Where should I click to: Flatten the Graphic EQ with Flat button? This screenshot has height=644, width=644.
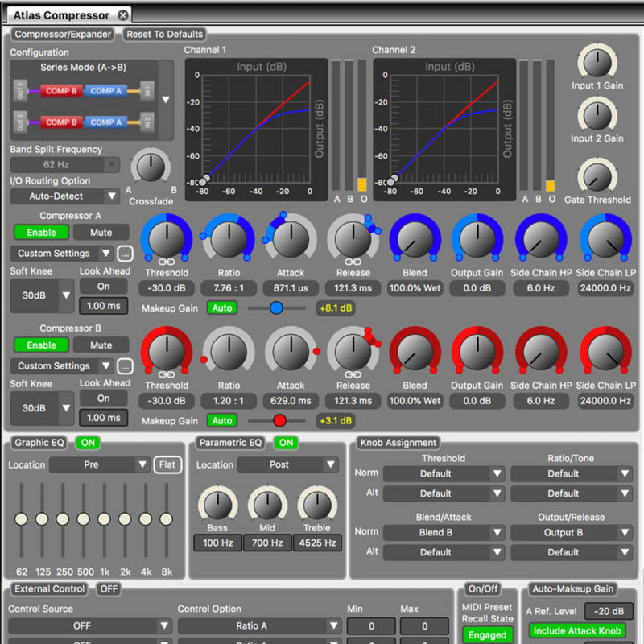pyautogui.click(x=167, y=464)
